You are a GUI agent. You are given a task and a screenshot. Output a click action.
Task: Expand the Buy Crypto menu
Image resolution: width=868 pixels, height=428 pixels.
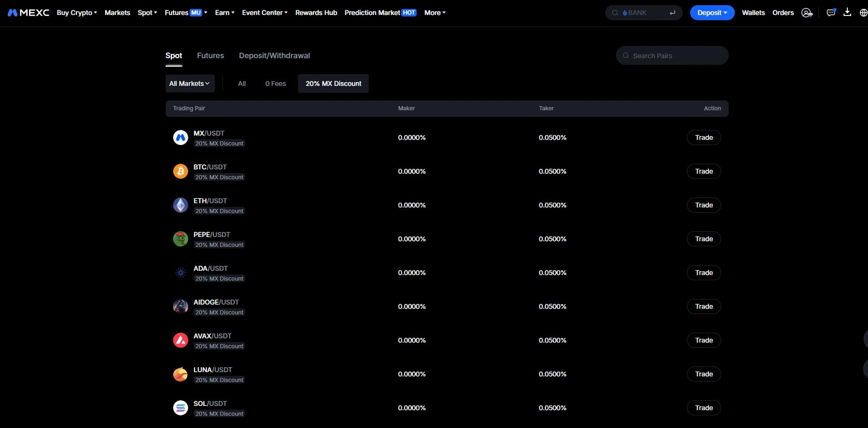point(77,13)
